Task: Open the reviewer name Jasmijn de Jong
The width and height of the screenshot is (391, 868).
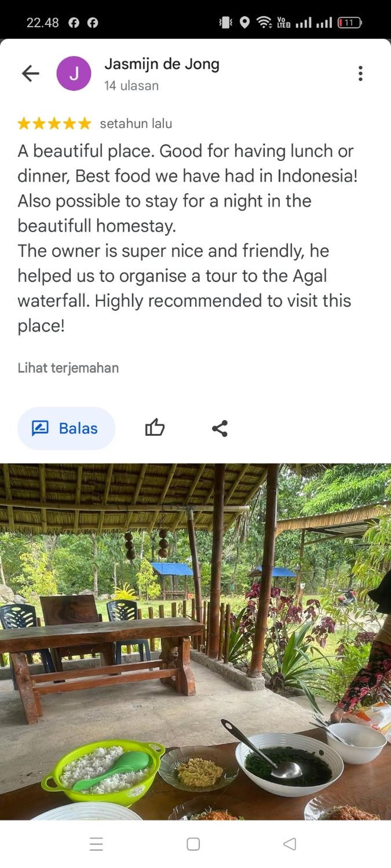Action: tap(162, 64)
